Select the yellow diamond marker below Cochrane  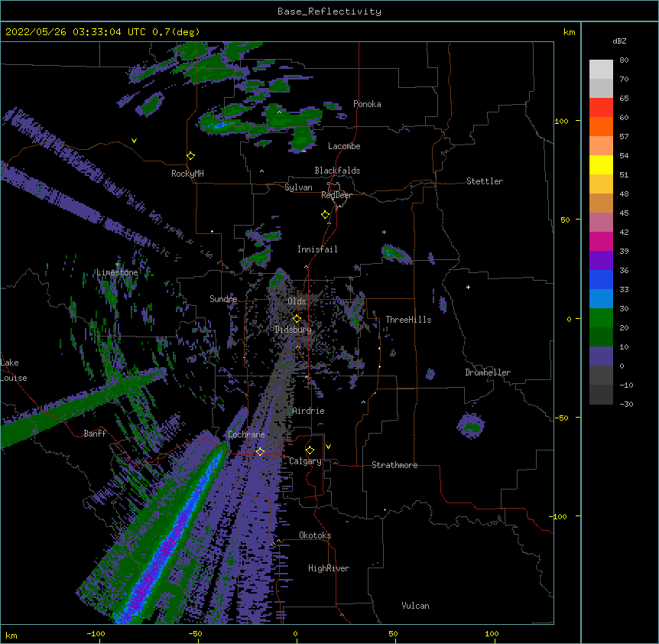260,452
